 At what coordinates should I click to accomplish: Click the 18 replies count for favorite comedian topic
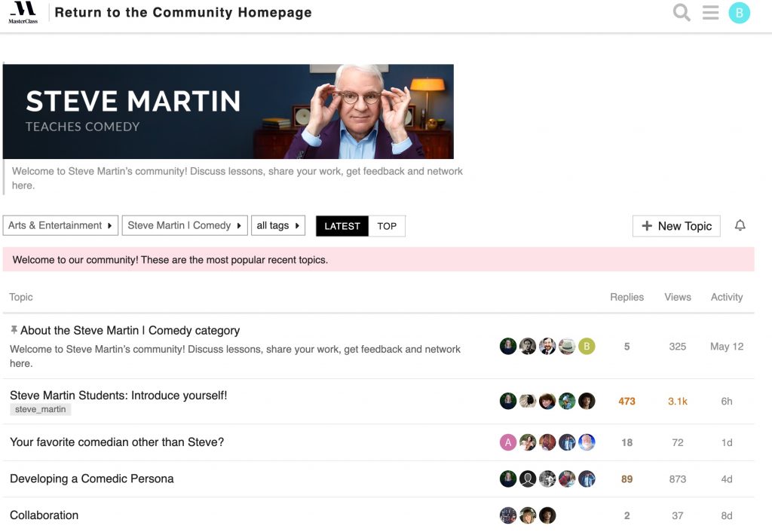(x=626, y=442)
